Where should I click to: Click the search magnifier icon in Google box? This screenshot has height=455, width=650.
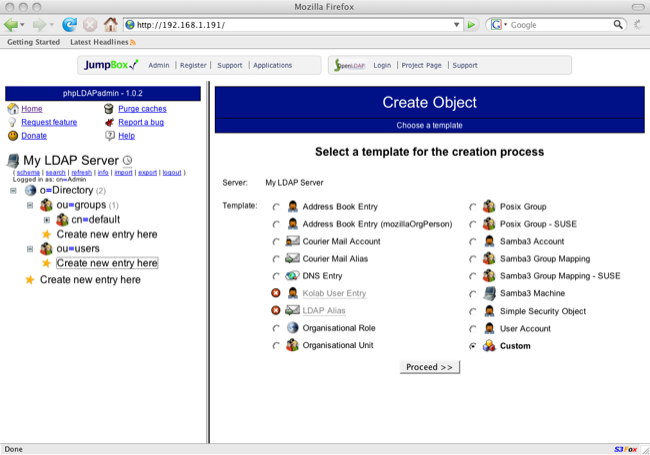point(618,25)
